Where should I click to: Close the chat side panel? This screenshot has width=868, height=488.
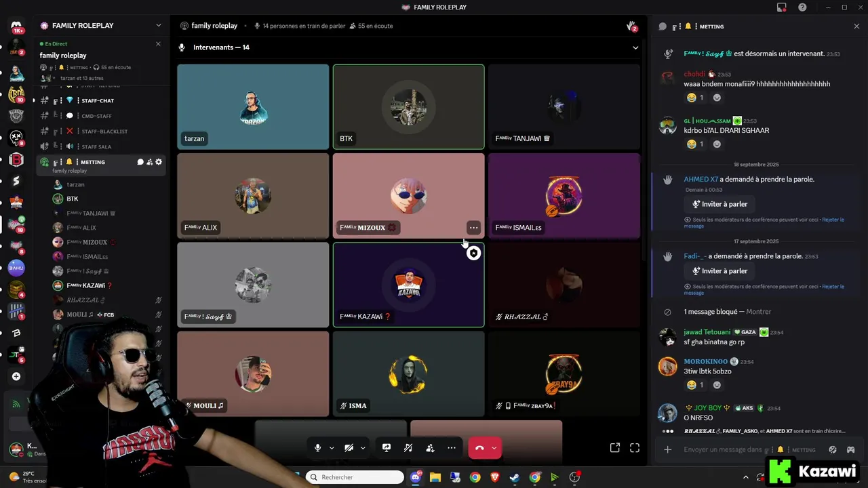click(856, 26)
